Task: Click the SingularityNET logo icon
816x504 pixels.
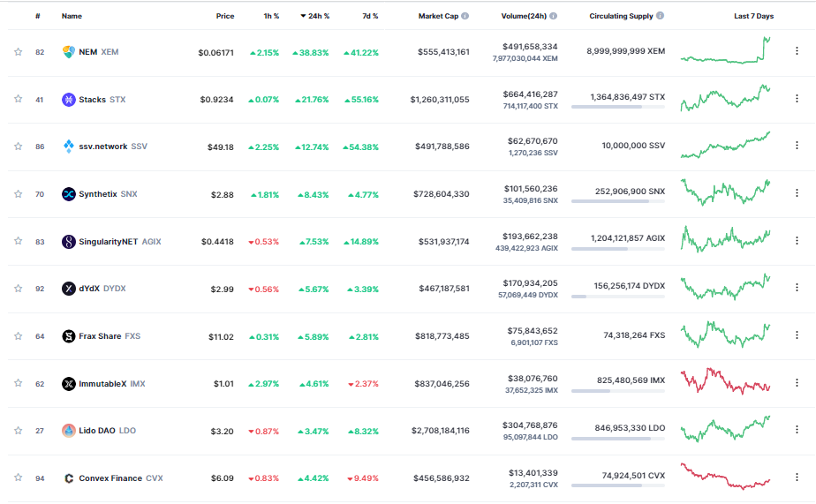Action: click(69, 241)
